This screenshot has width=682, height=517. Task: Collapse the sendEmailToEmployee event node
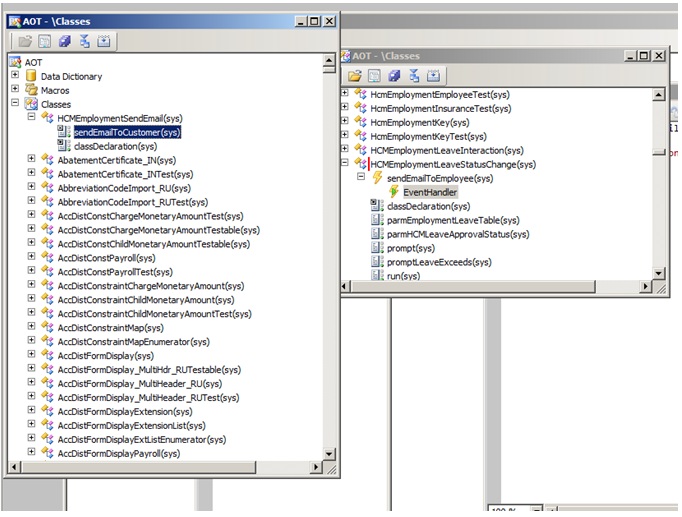[361, 178]
